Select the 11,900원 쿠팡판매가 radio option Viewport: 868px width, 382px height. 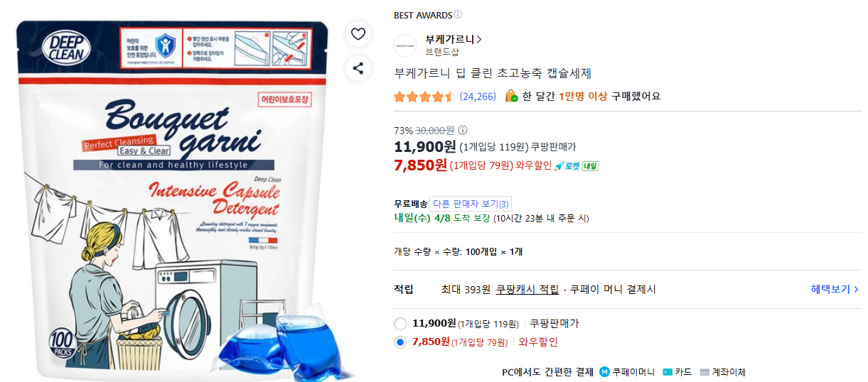[400, 324]
